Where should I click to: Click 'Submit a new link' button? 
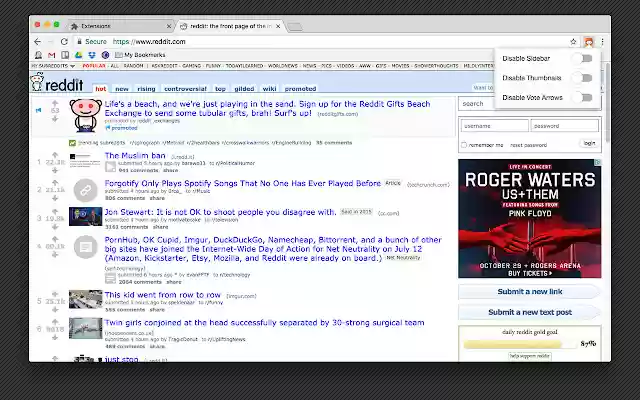click(529, 291)
